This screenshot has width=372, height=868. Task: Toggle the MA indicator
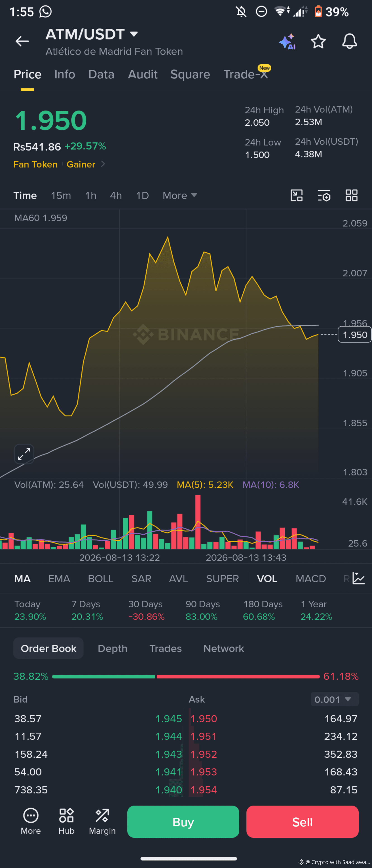(x=23, y=579)
